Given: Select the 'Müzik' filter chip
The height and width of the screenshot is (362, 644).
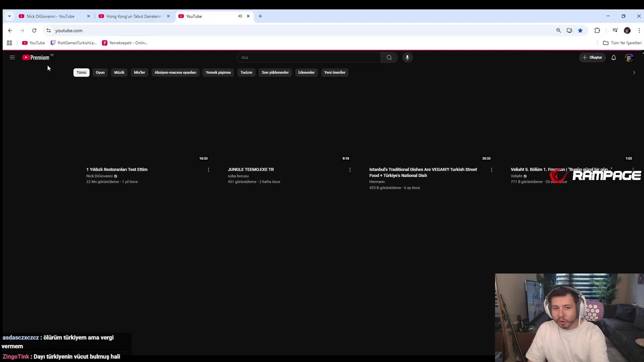Looking at the screenshot, I should tap(119, 72).
